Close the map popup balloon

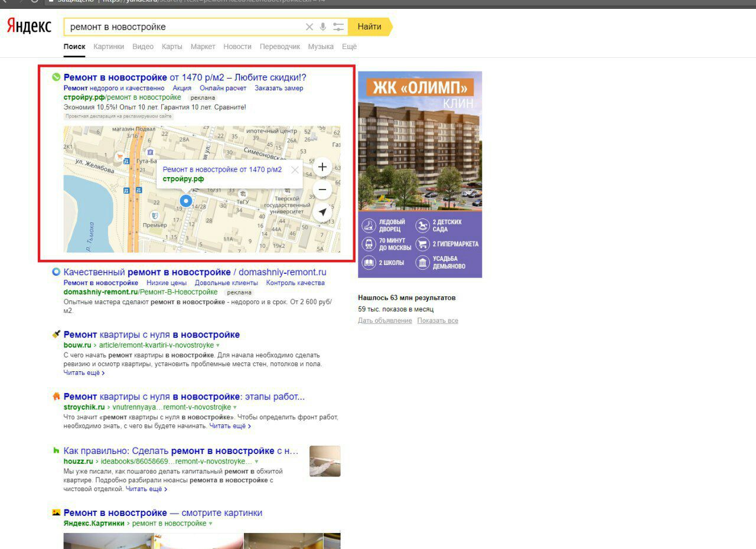point(295,170)
